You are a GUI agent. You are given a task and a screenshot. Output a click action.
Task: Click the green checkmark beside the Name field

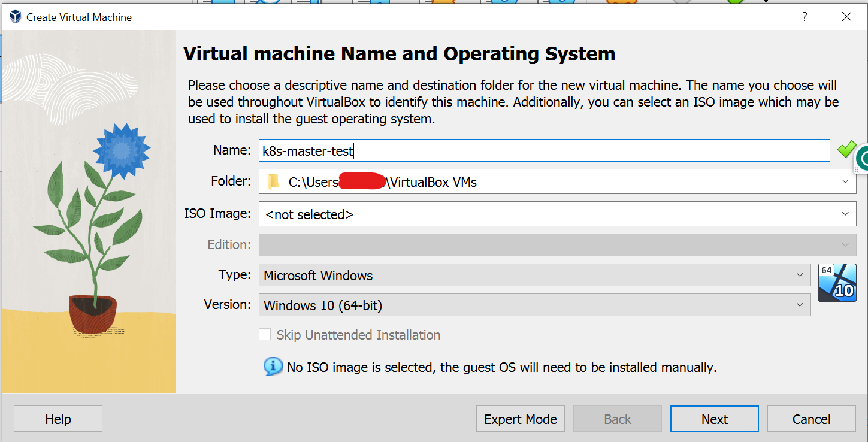tap(845, 149)
